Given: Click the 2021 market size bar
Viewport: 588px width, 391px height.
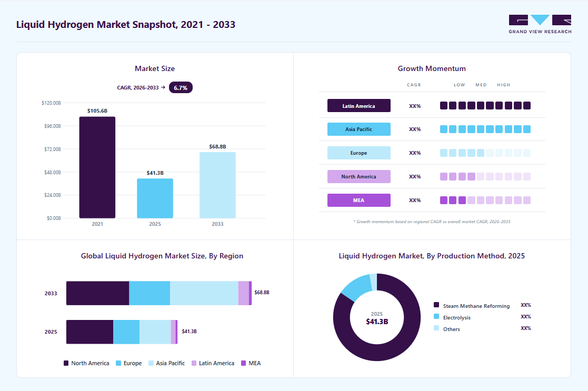Looking at the screenshot, I should pyautogui.click(x=97, y=167).
